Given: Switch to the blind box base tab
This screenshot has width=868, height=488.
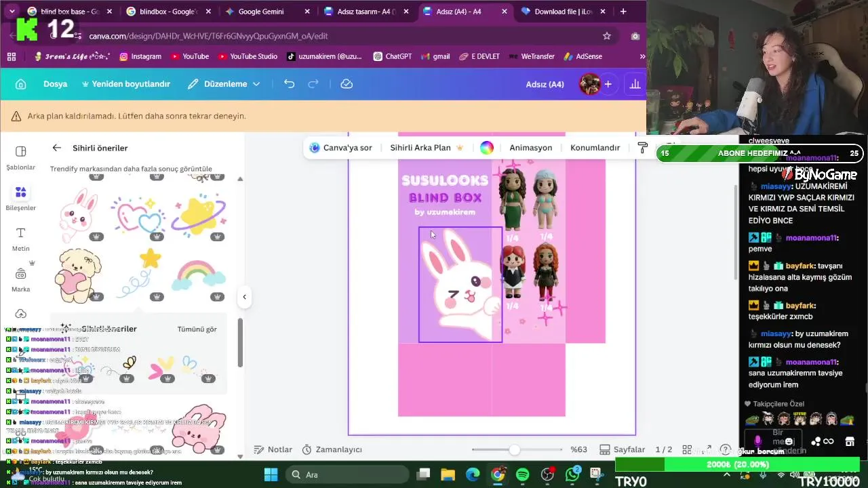Looking at the screenshot, I should [x=68, y=12].
